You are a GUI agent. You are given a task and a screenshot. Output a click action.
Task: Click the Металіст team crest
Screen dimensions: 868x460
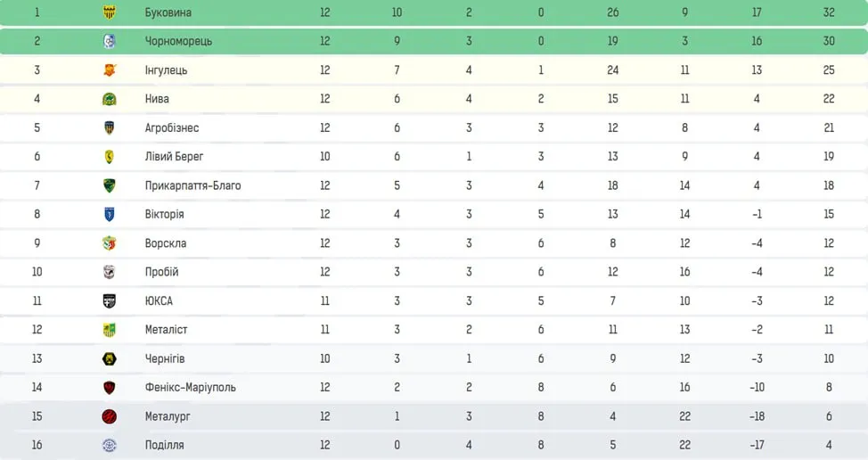[110, 330]
